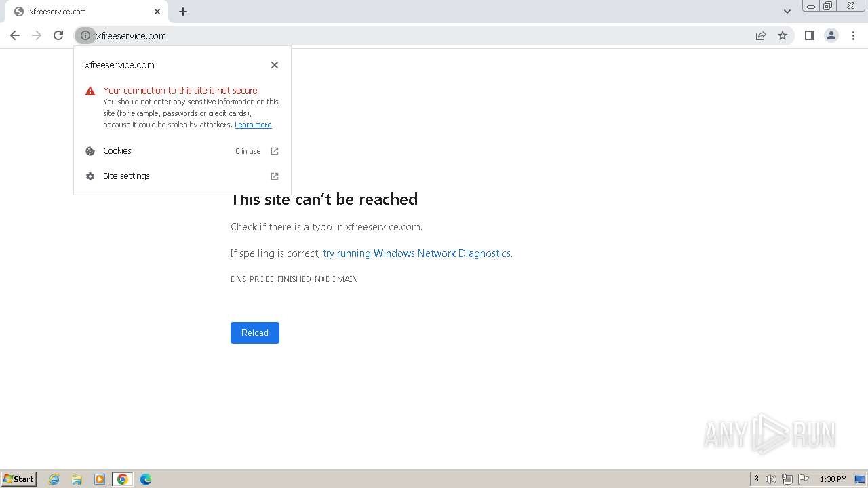The height and width of the screenshot is (488, 868).
Task: Select the DNS_PROBE_FINISHED_NXDOMAIN error text
Action: (x=294, y=279)
